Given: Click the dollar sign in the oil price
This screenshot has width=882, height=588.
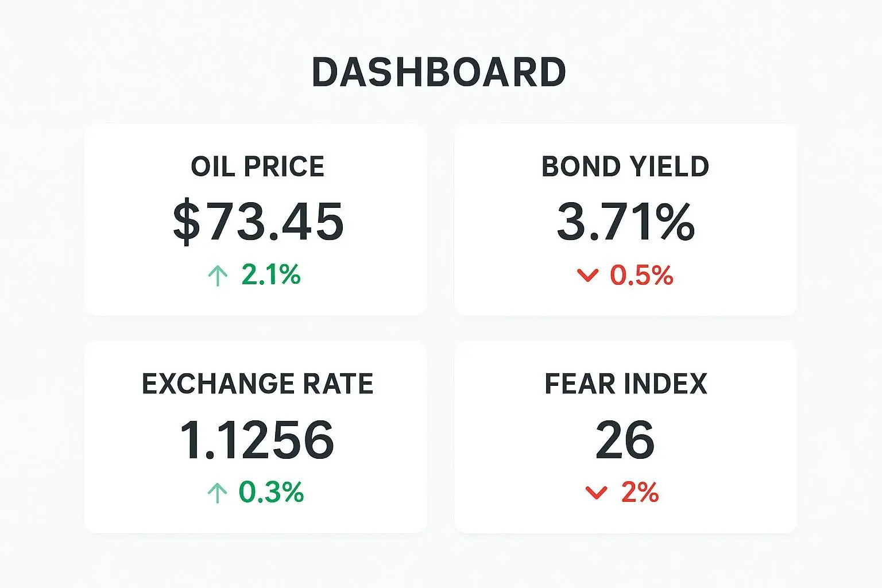Looking at the screenshot, I should (187, 222).
